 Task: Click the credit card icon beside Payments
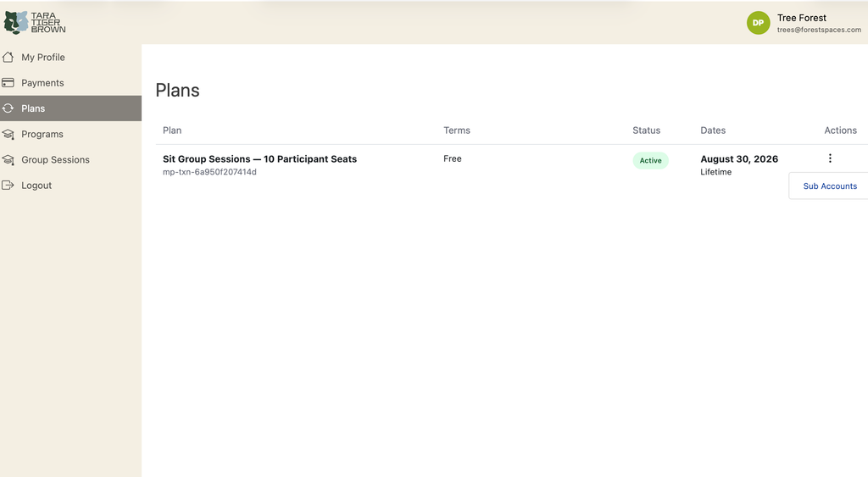tap(8, 83)
